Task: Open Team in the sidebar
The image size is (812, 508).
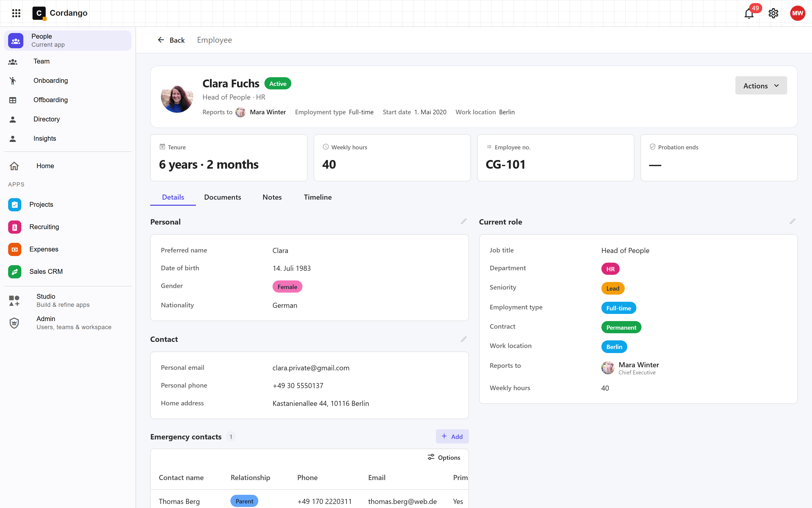Action: [x=67, y=61]
